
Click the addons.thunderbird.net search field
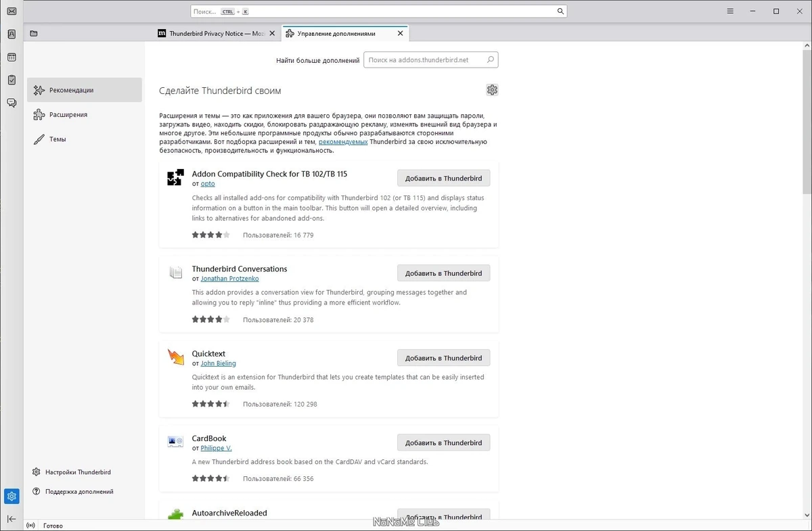click(x=431, y=60)
